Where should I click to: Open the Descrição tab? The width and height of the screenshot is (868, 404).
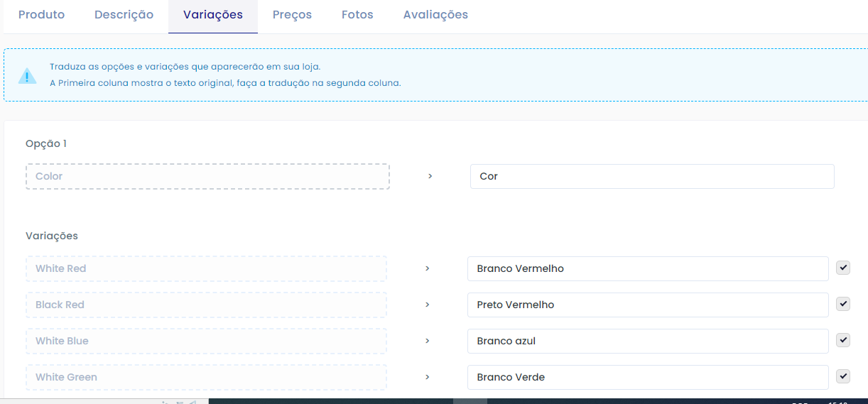[124, 15]
